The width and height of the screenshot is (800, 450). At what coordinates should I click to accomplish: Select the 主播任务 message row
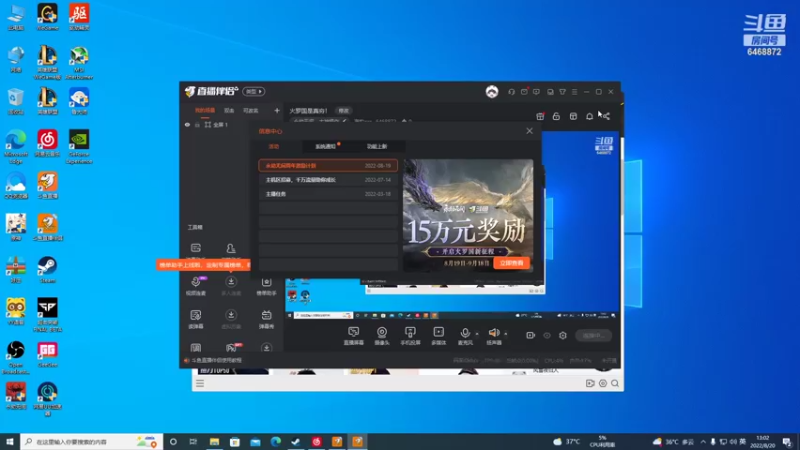pyautogui.click(x=328, y=194)
